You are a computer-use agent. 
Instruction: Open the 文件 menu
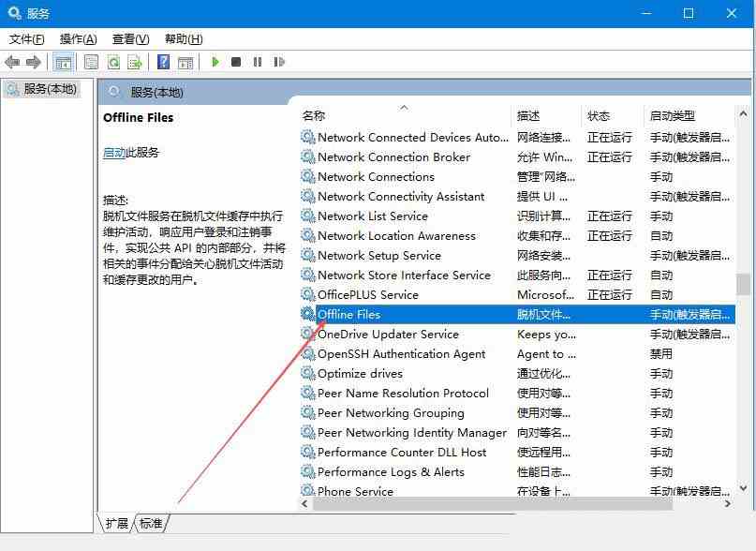point(22,38)
